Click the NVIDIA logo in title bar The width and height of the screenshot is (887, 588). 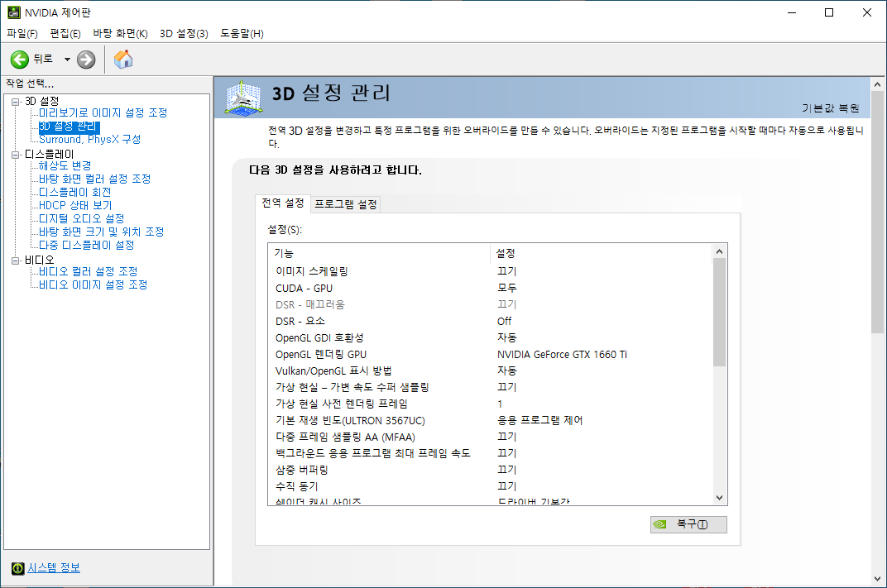pos(13,12)
